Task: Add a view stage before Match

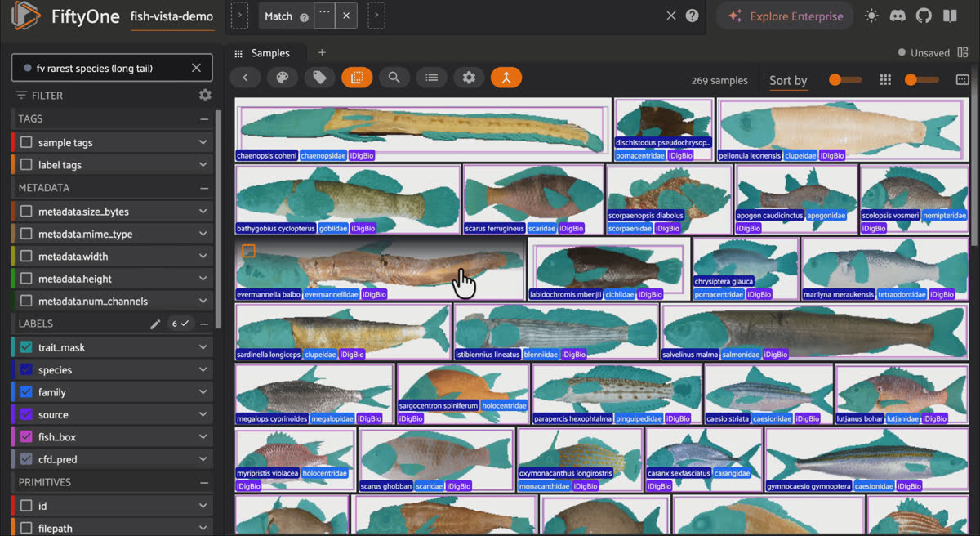Action: point(239,16)
